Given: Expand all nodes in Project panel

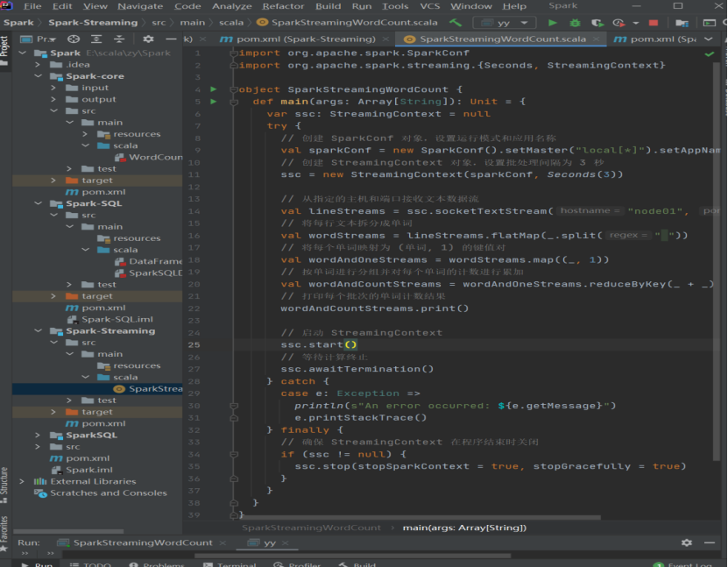Looking at the screenshot, I should point(96,39).
